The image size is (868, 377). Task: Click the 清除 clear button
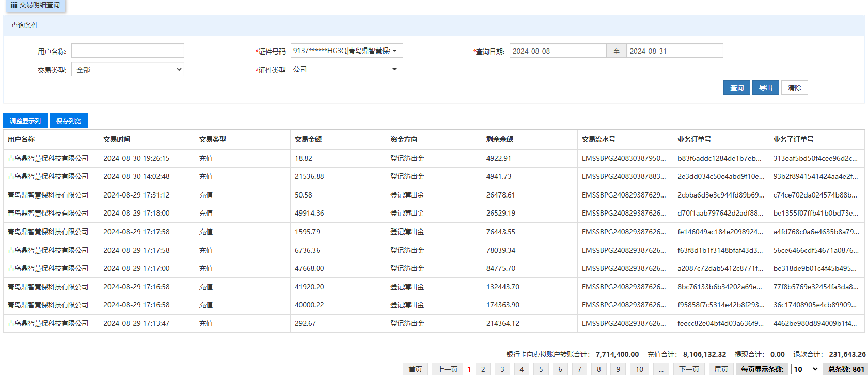[794, 88]
